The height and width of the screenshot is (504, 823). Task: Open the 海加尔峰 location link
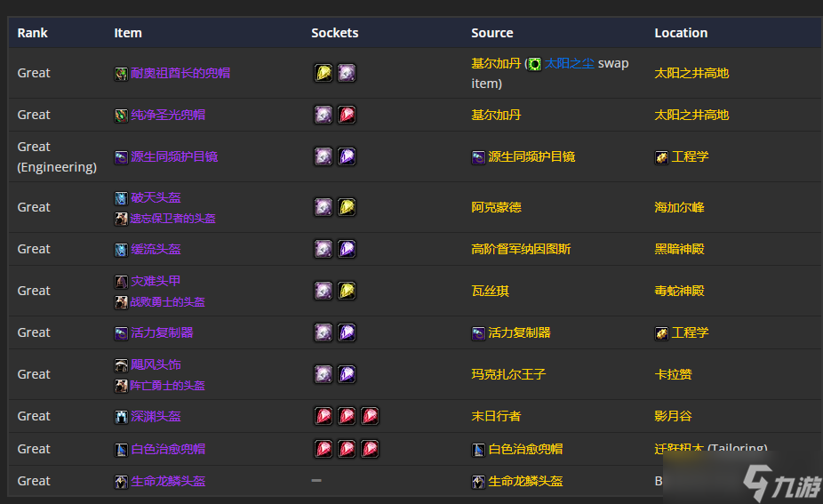point(679,207)
